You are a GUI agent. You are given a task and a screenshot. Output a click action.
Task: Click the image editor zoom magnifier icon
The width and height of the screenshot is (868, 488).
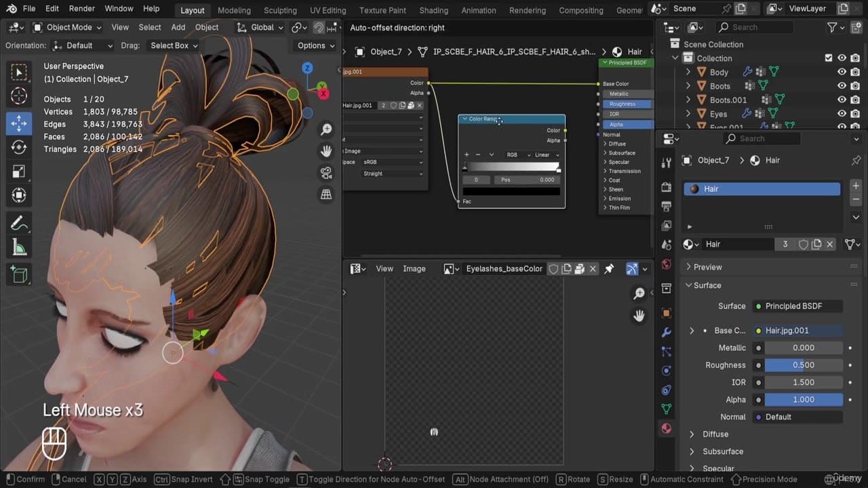[639, 293]
